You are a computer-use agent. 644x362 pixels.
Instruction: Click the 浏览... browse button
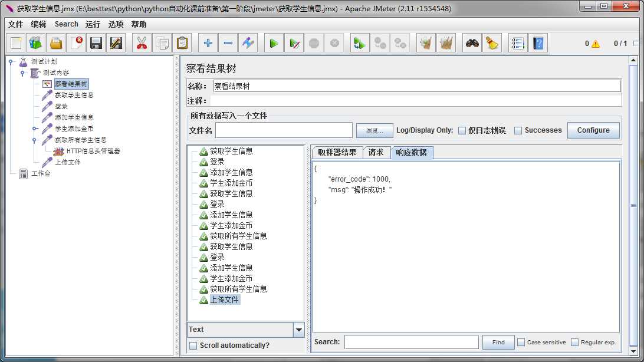point(374,130)
